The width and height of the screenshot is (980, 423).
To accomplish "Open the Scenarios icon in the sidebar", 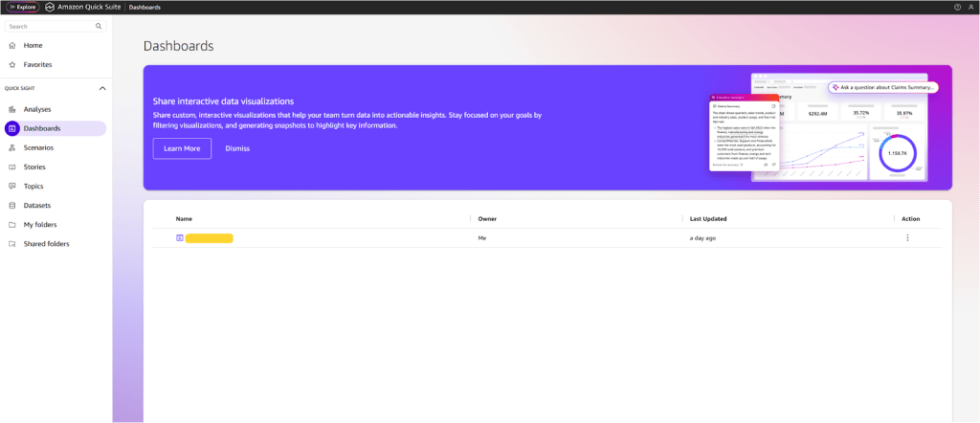I will [x=11, y=147].
